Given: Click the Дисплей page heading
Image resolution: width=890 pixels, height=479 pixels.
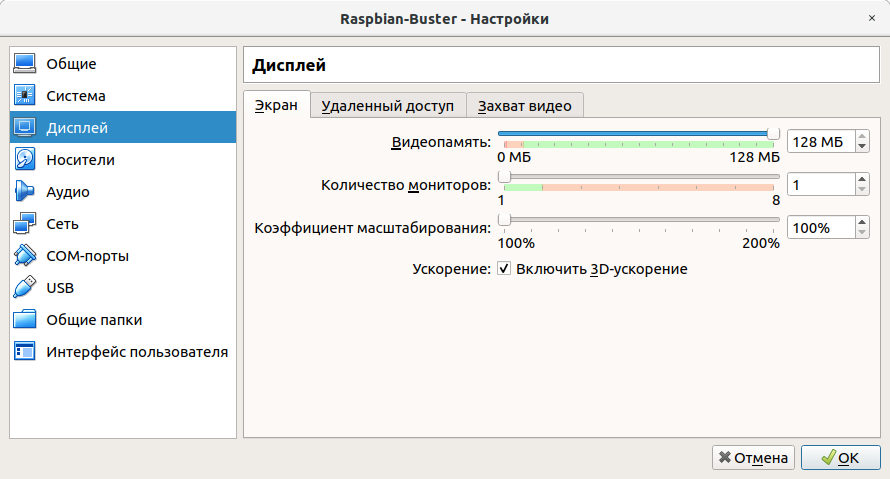Looking at the screenshot, I should pyautogui.click(x=289, y=65).
